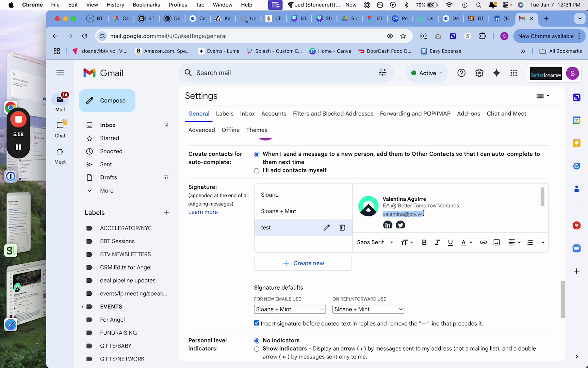The width and height of the screenshot is (588, 368).
Task: Open the text size dropdown
Action: tap(407, 242)
